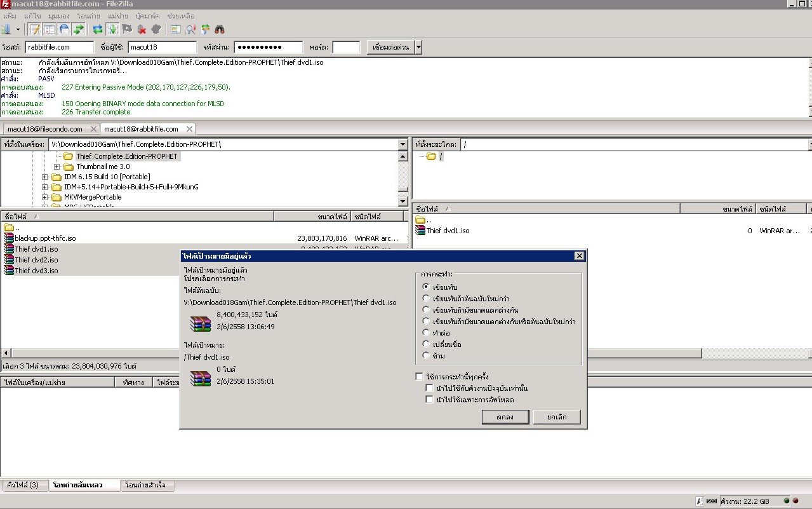The height and width of the screenshot is (509, 812).
Task: Select the ข้าม skip radio option
Action: click(426, 355)
